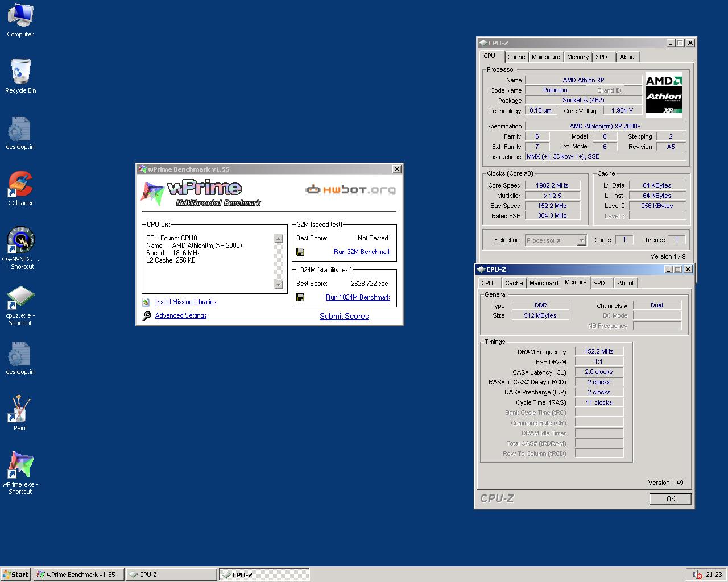Image resolution: width=728 pixels, height=582 pixels.
Task: Switch to About tab in bottom CPU-Z window
Action: pos(626,283)
